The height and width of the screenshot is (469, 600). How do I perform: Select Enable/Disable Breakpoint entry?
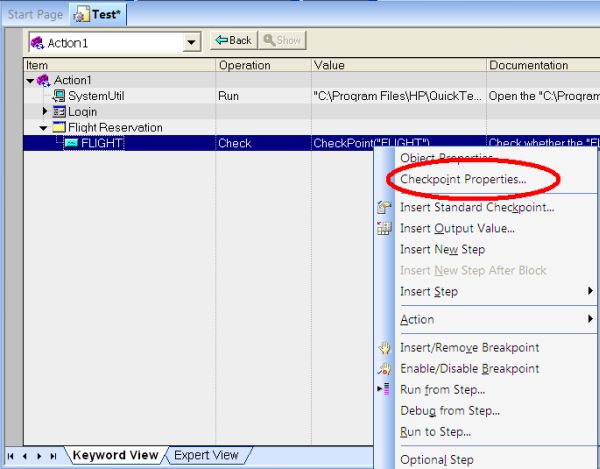(x=470, y=368)
